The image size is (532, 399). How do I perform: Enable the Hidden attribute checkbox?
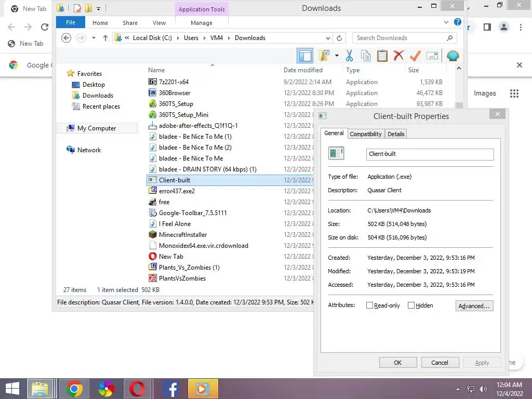point(411,305)
